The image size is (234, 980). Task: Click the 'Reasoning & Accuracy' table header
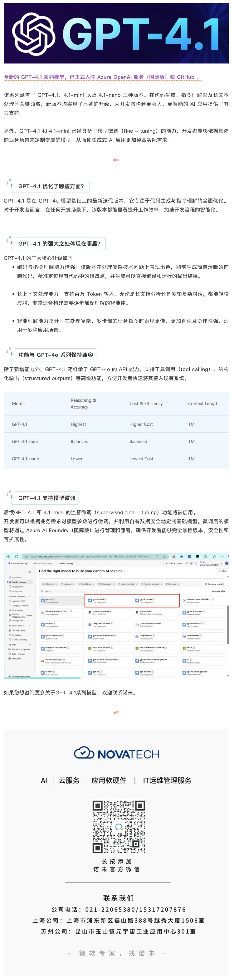83,404
